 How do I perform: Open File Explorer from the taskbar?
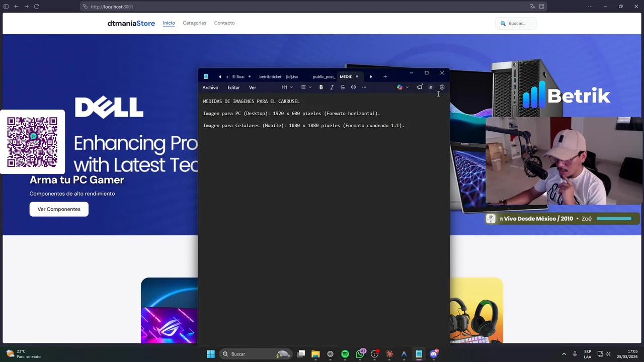click(x=315, y=354)
